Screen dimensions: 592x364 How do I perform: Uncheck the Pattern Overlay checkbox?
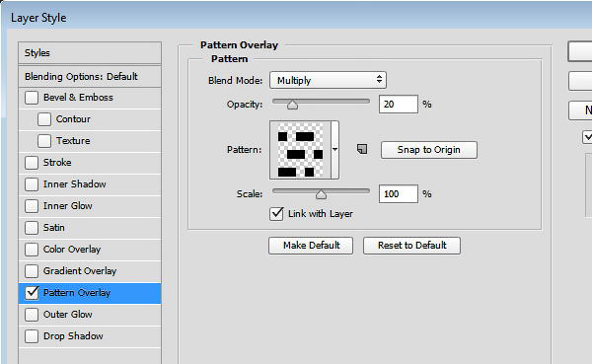(32, 293)
